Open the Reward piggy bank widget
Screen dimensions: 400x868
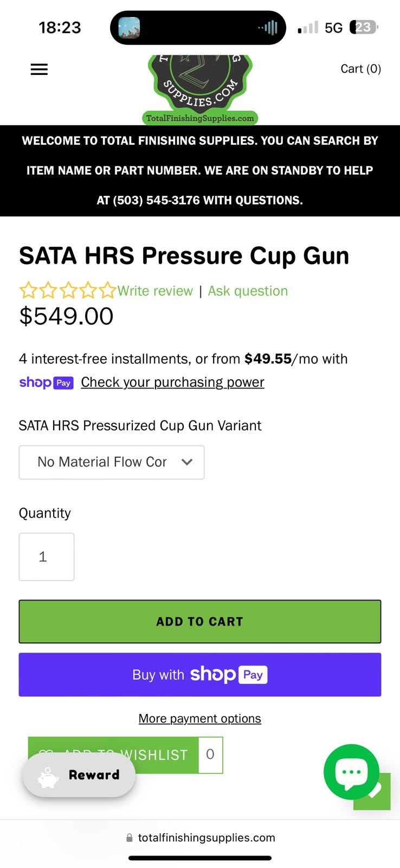tap(79, 775)
